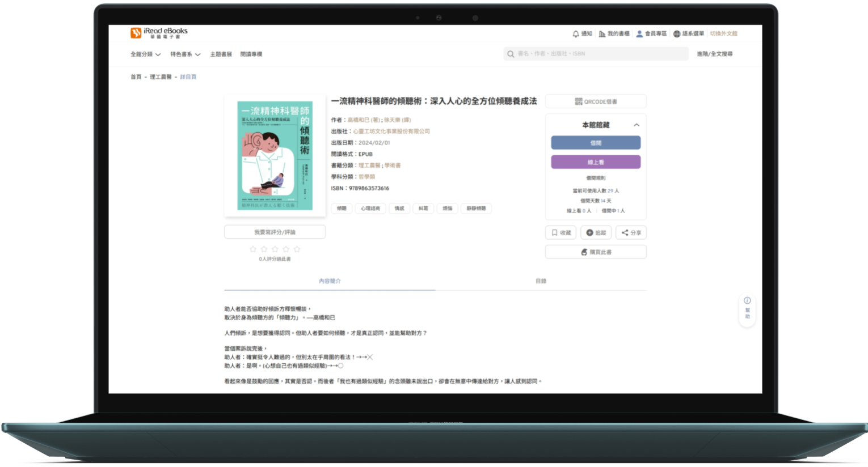The image size is (868, 467).
Task: Collapse the 本館館藏 panel chevron
Action: click(x=637, y=125)
